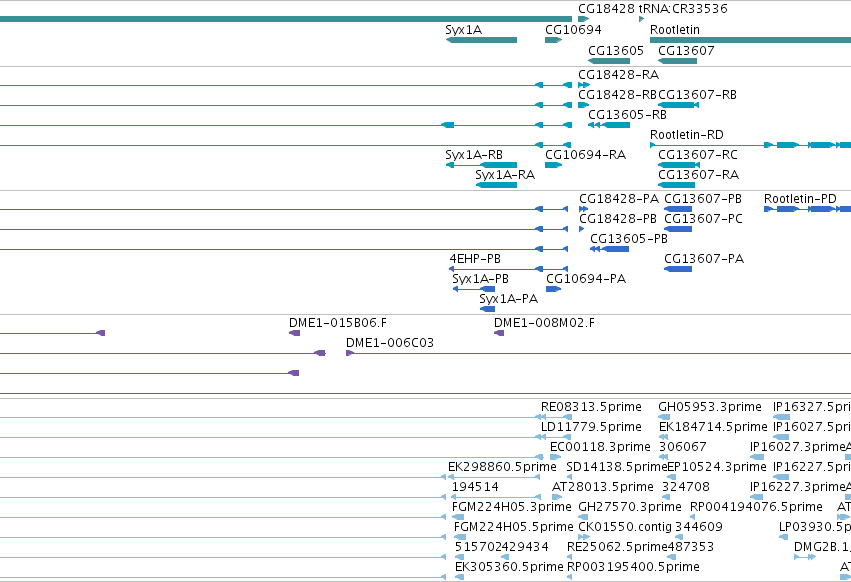851x582 pixels.
Task: Select the Syx1A-RB transcript label
Action: (x=474, y=155)
